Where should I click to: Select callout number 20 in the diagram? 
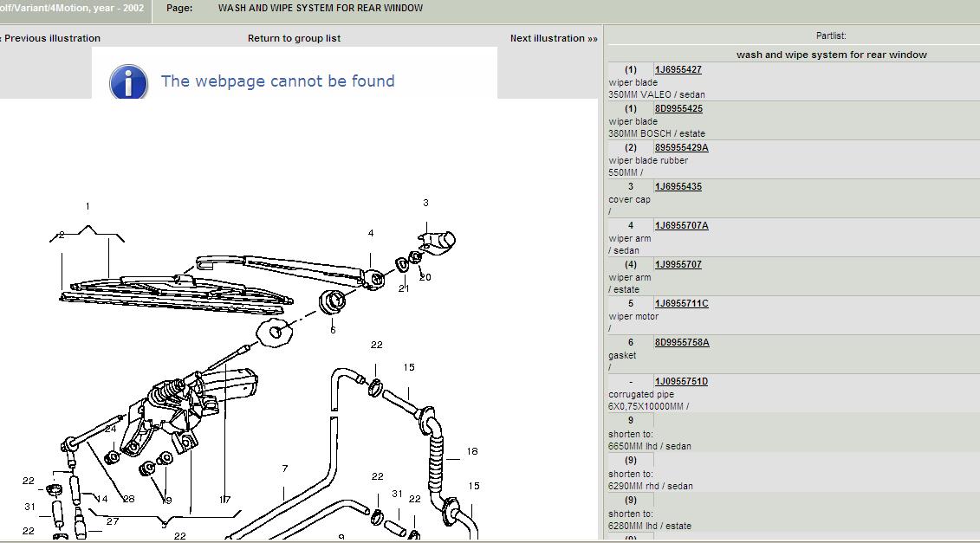click(x=425, y=277)
